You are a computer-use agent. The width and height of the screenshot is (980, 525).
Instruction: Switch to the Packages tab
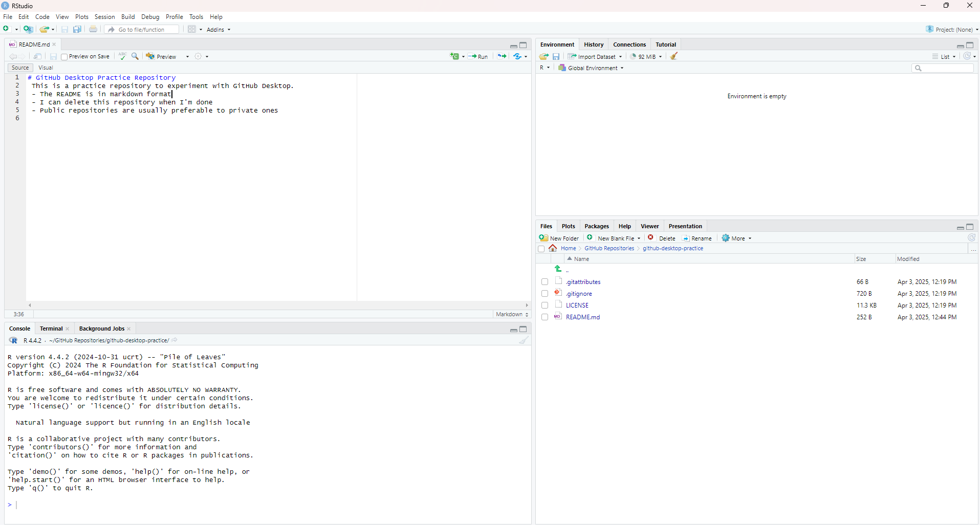[597, 226]
